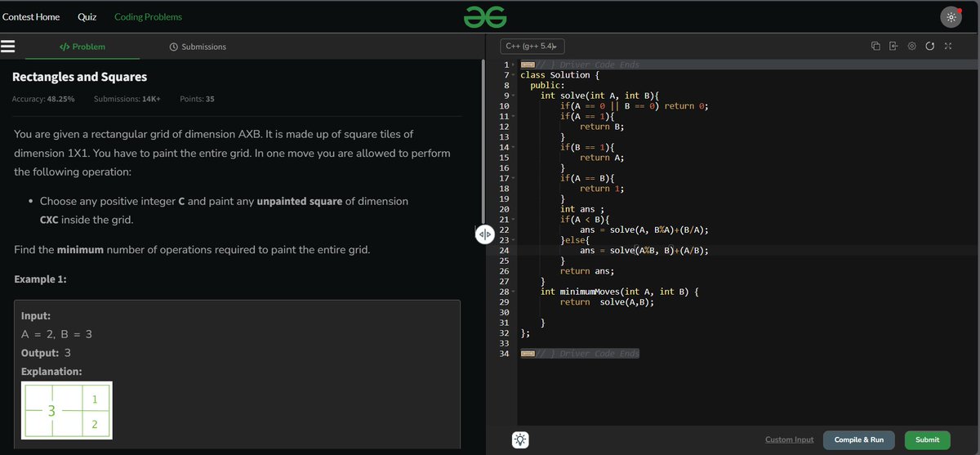
Task: Open Coding Problems section
Action: (x=149, y=16)
